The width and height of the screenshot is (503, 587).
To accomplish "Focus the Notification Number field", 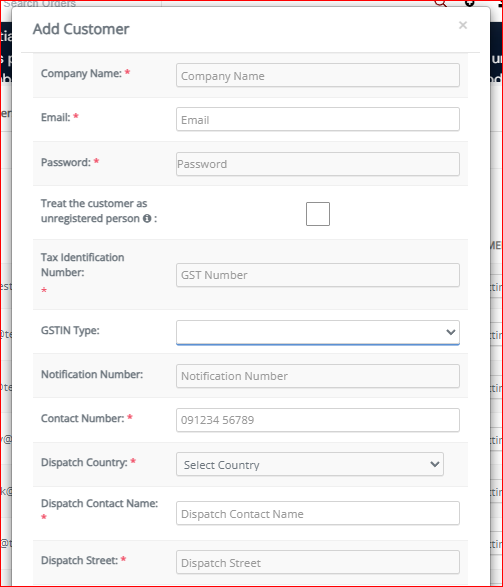I will pyautogui.click(x=318, y=376).
